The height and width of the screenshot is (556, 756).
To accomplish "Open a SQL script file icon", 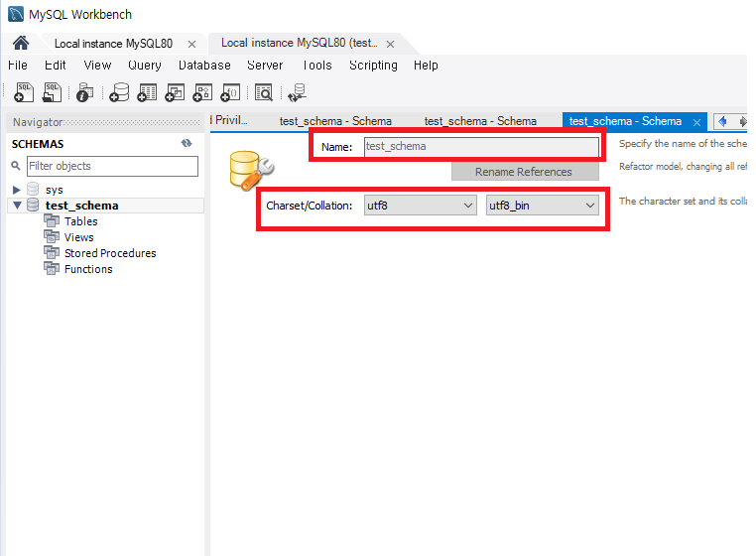I will pyautogui.click(x=52, y=92).
